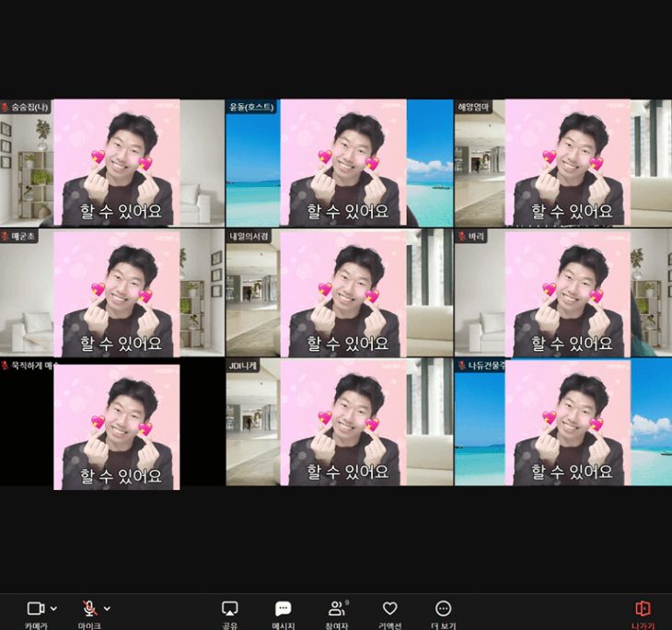Expand the microphone options dropdown arrow
Screen dimensions: 672x630
(107, 609)
